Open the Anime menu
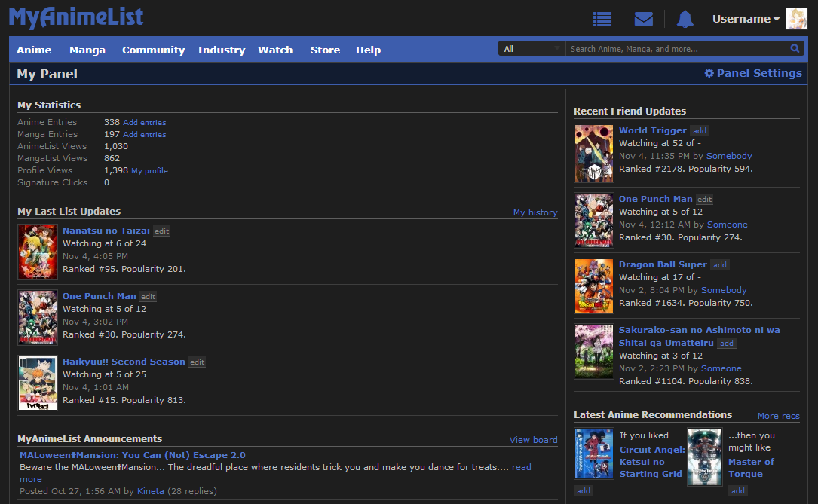Screen dimensions: 818x504 click(x=34, y=50)
